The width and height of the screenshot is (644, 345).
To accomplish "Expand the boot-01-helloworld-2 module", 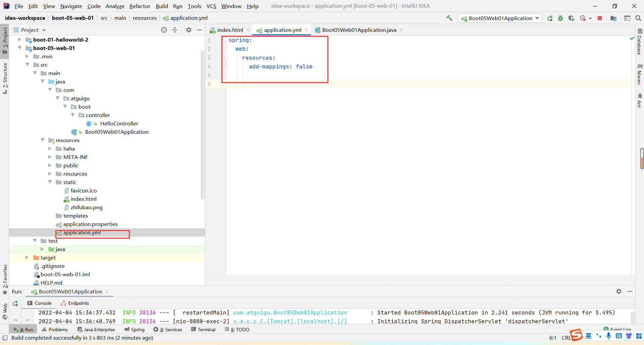I will coord(19,40).
